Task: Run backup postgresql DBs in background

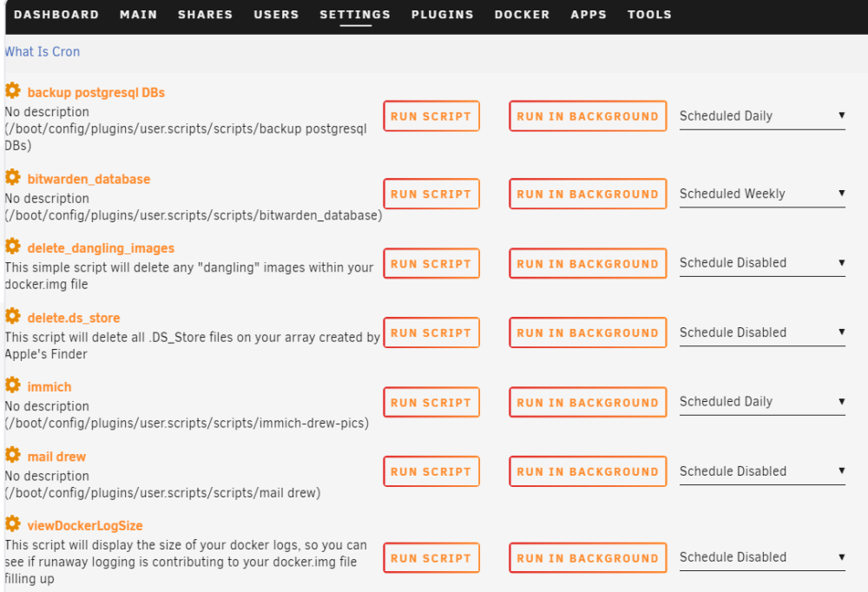Action: pyautogui.click(x=588, y=115)
